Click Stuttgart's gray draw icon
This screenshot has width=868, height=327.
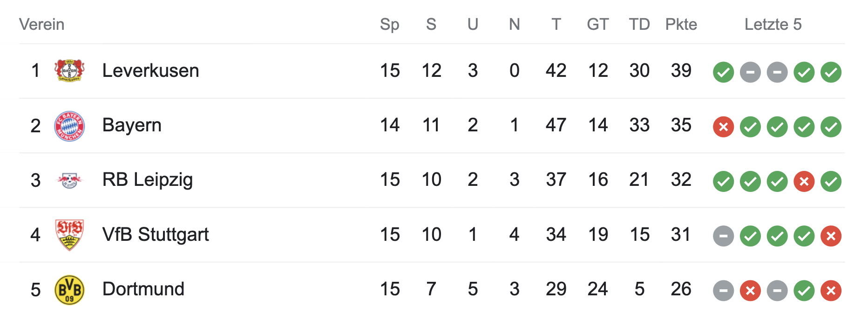click(723, 236)
